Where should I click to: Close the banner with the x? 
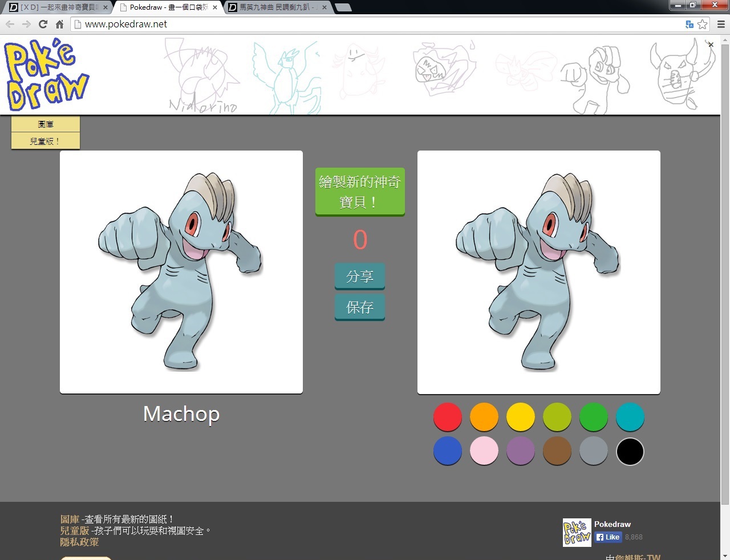tap(711, 44)
